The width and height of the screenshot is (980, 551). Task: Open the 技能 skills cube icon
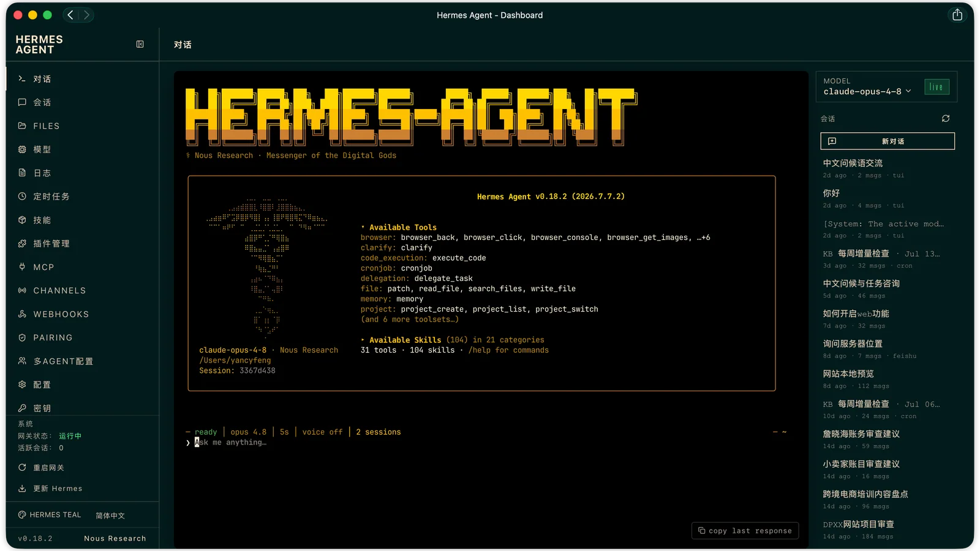click(22, 220)
